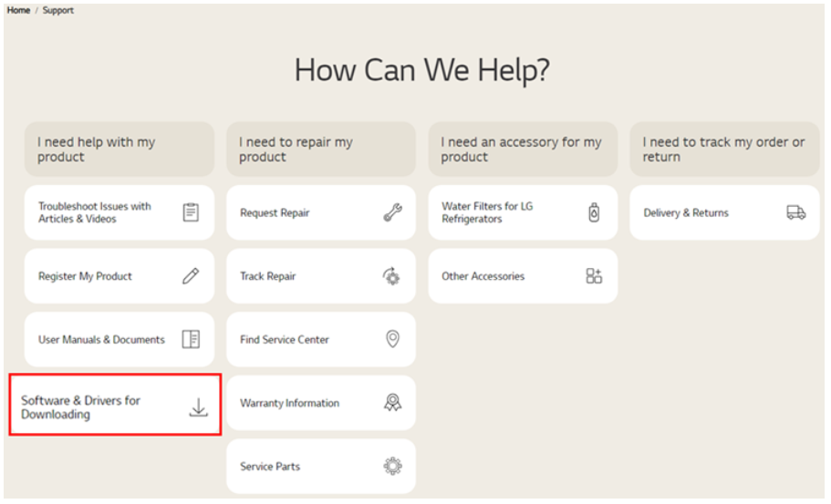The width and height of the screenshot is (831, 504).
Task: Click the delivery truck icon
Action: click(795, 212)
